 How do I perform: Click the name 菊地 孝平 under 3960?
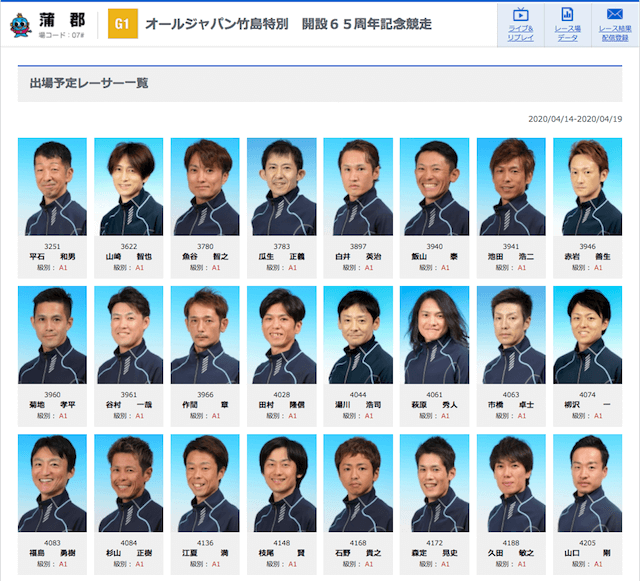click(52, 405)
